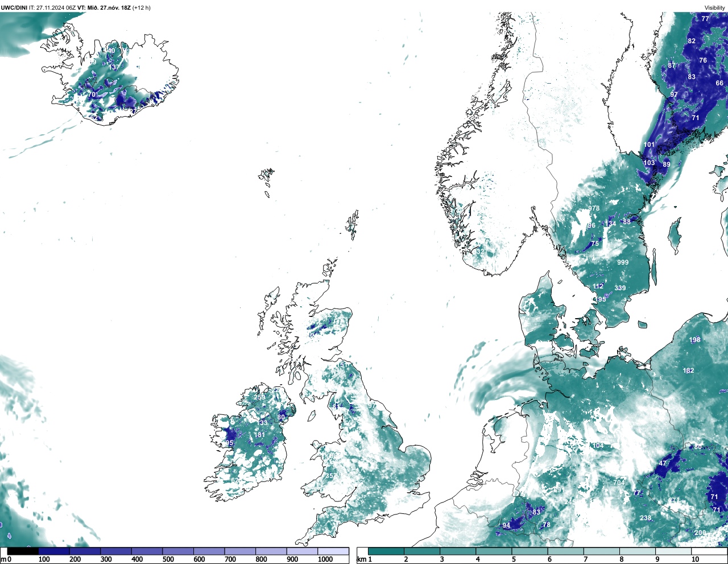
Task: Click visibility value 181 over Ireland
Action: point(259,435)
